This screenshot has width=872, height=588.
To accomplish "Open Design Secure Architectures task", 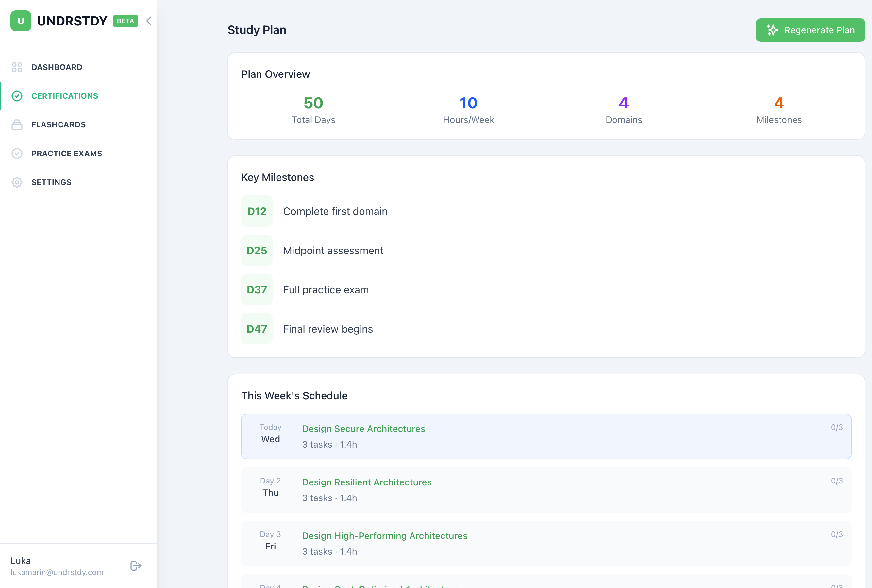I will (363, 429).
